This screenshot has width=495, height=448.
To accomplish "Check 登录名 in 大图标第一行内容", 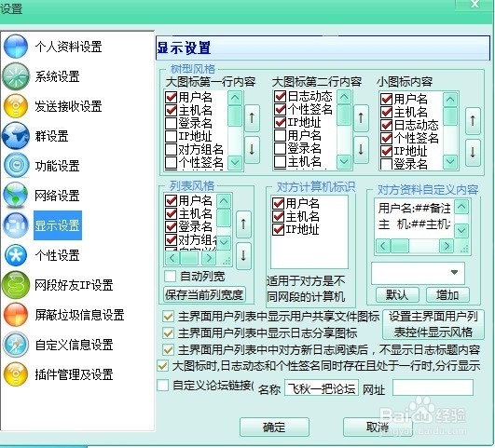I will (x=171, y=123).
